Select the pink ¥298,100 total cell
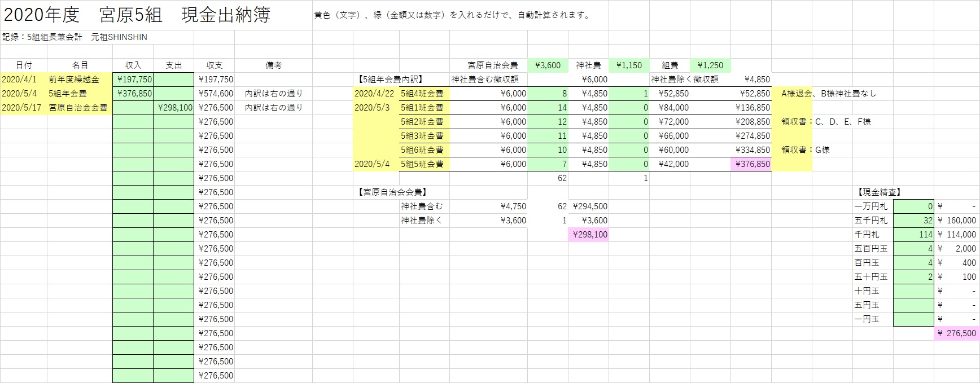 pyautogui.click(x=588, y=235)
